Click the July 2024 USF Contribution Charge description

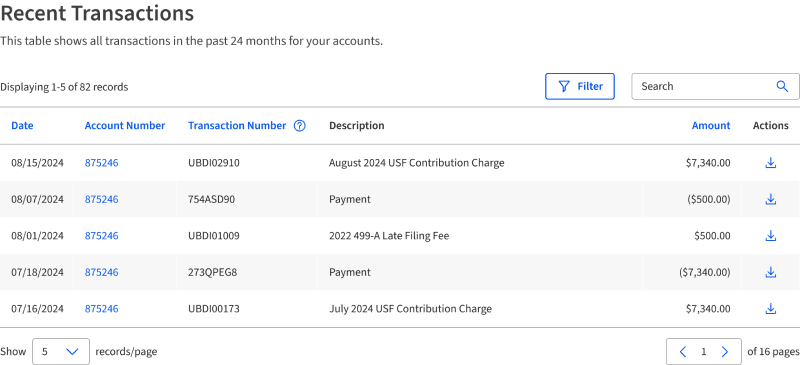click(x=410, y=309)
